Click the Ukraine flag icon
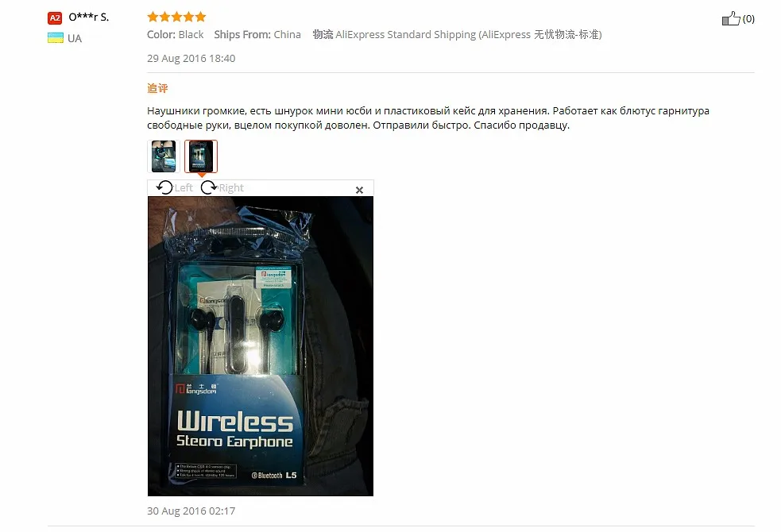 (x=56, y=38)
